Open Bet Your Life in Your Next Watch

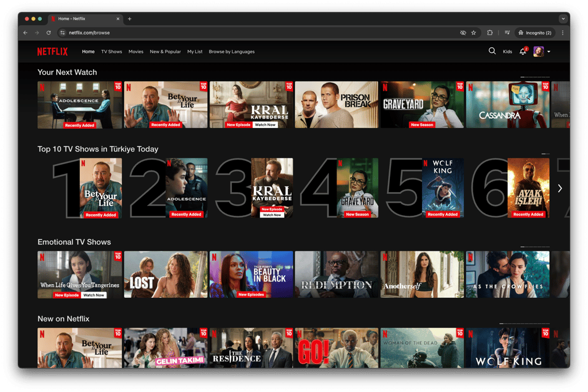point(166,105)
